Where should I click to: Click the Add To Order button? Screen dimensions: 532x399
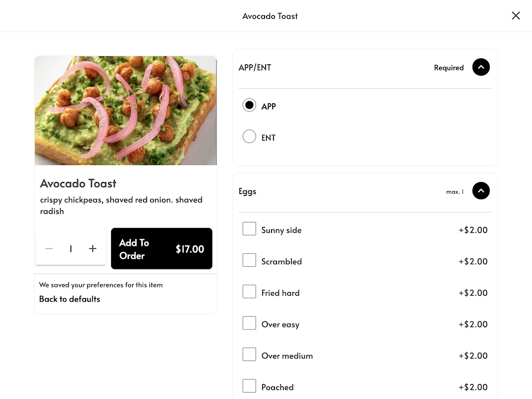click(x=161, y=249)
